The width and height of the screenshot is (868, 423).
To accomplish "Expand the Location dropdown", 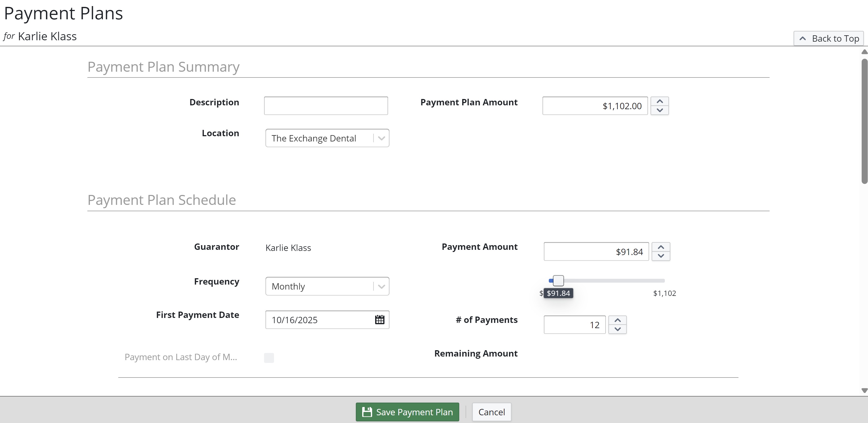I will tap(381, 138).
